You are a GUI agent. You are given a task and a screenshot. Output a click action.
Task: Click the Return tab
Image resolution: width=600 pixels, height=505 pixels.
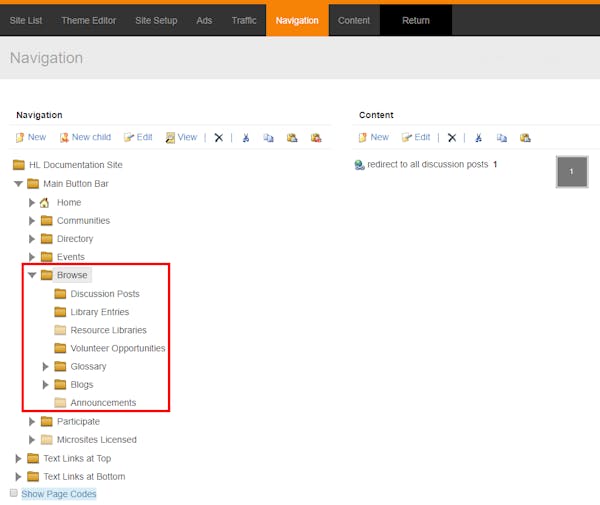tap(416, 20)
